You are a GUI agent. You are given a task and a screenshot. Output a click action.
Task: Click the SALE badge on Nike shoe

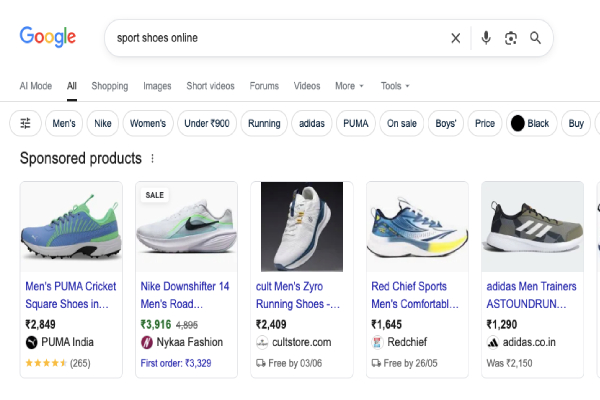click(155, 195)
